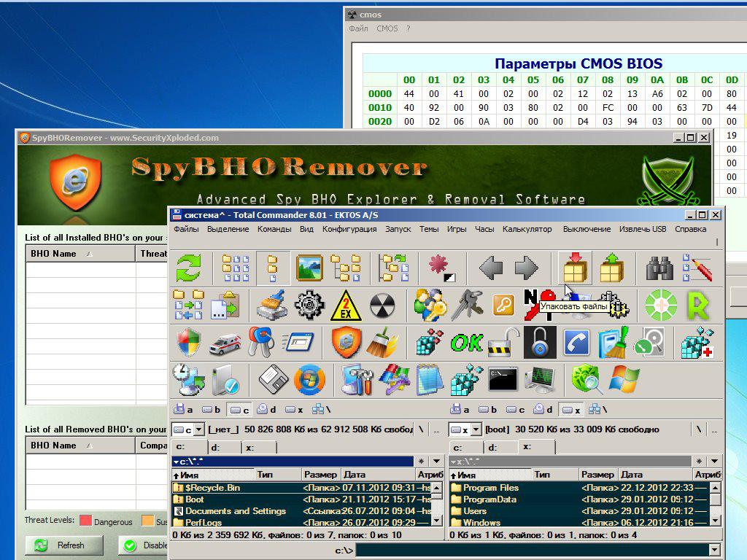
Task: Open the left panel favorites asterisk button
Action: [421, 461]
